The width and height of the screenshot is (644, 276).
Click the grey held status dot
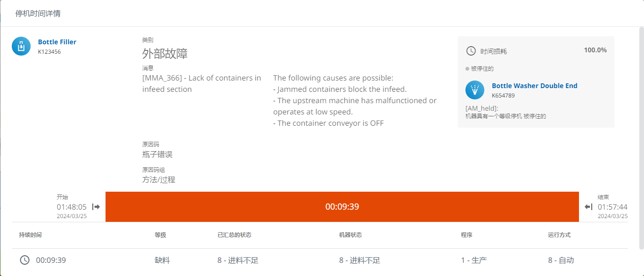click(x=467, y=69)
